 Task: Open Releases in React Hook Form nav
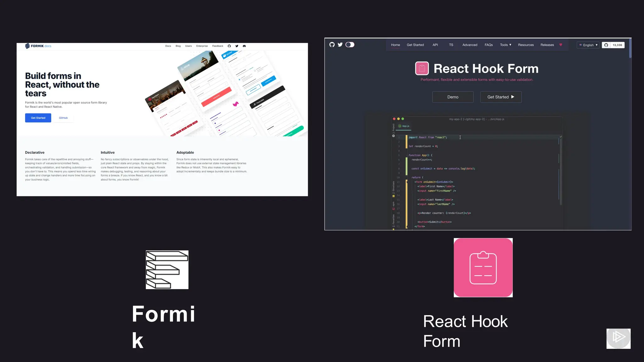point(547,45)
